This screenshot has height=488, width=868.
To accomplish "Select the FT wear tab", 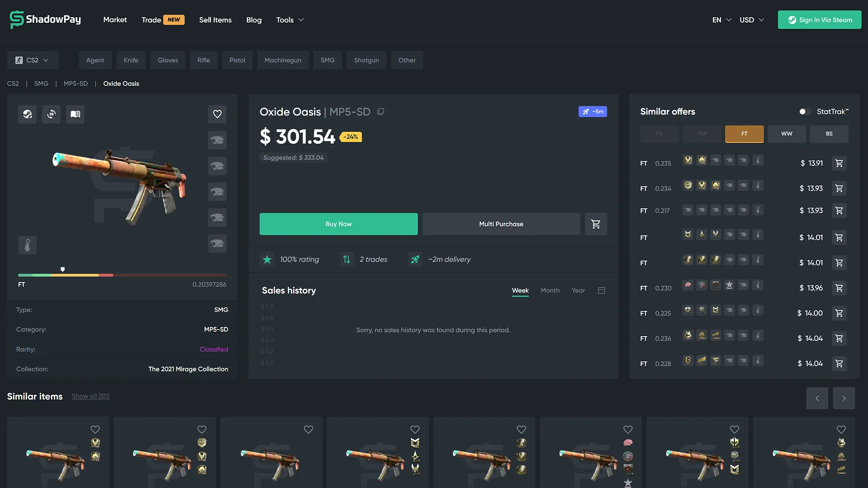I will [x=744, y=134].
